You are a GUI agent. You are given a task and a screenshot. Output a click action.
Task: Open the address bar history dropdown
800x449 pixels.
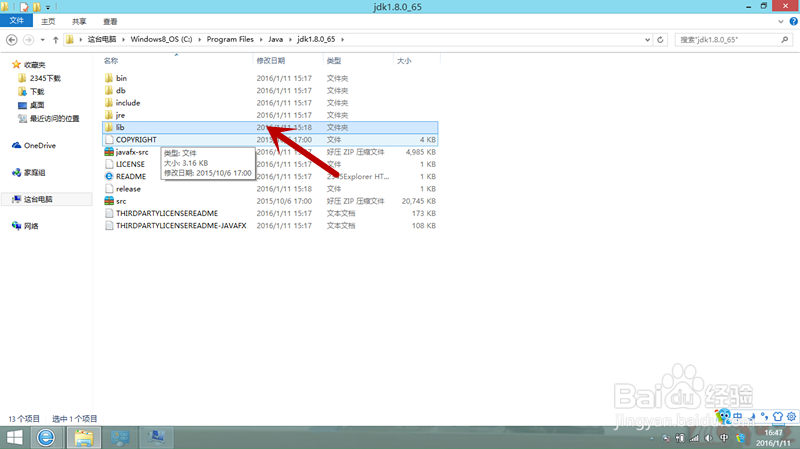click(647, 39)
